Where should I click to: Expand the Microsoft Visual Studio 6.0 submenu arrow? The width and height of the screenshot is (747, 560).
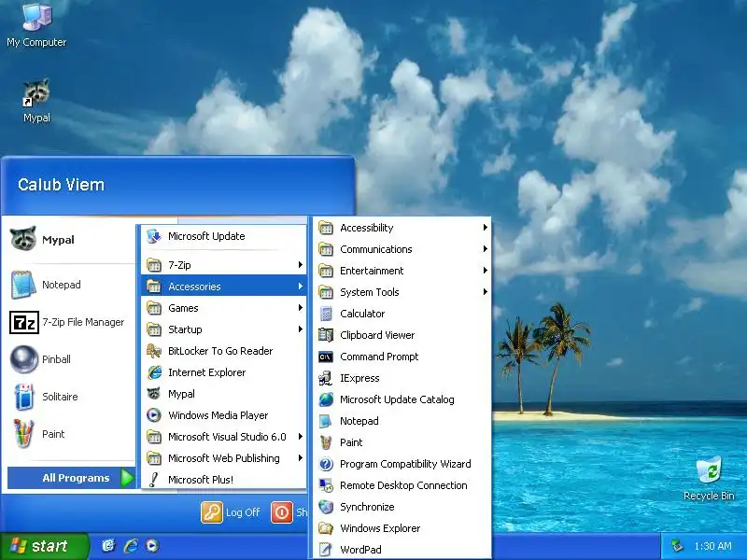(300, 437)
